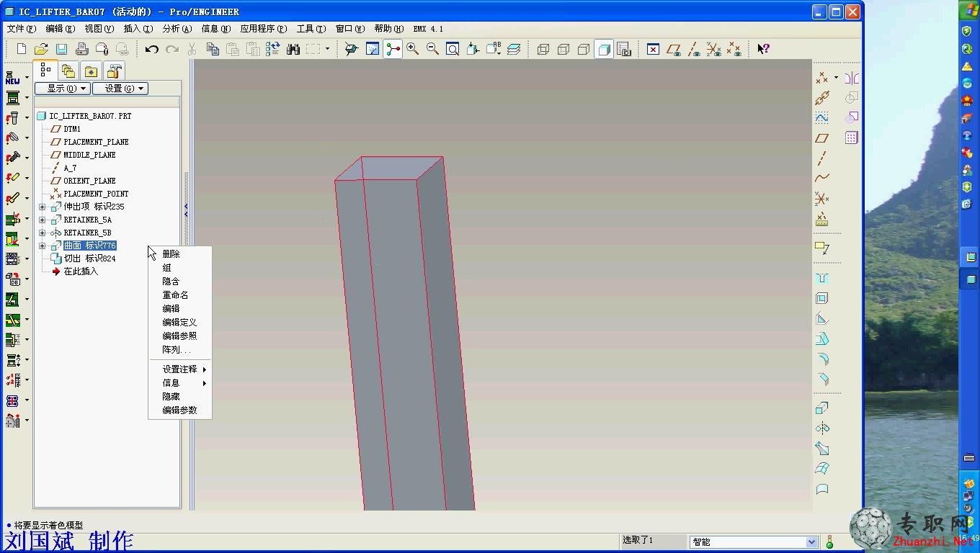
Task: Open the 文件 menu
Action: 21,29
